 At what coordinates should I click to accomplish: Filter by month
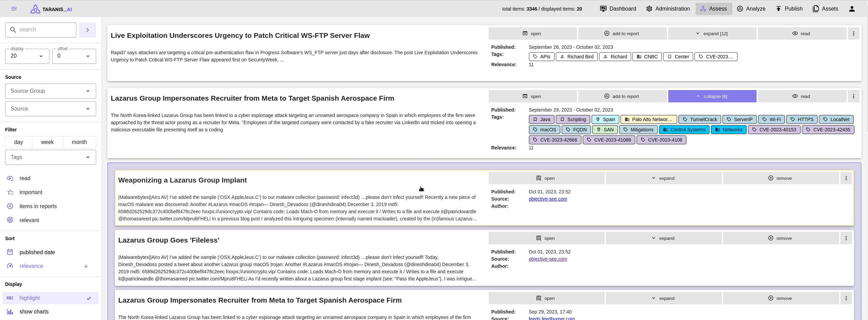79,142
